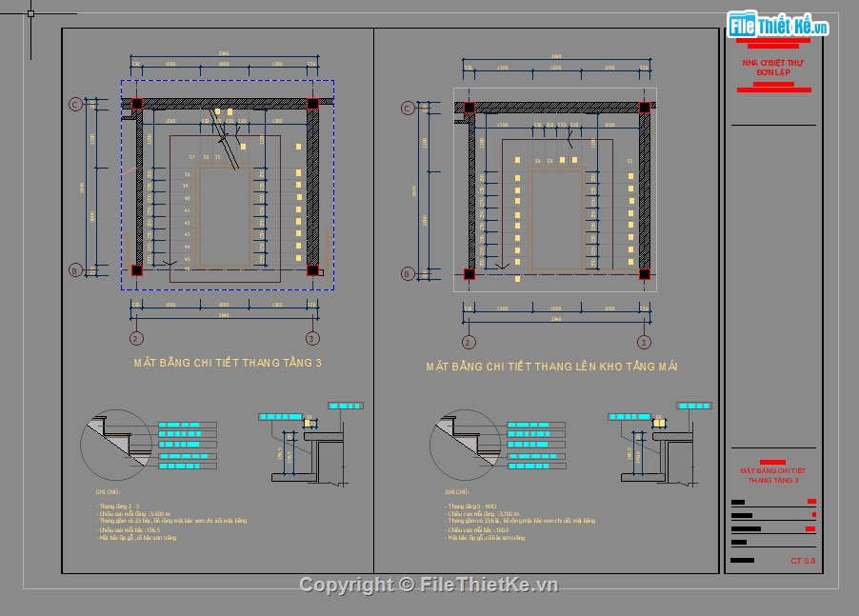The width and height of the screenshot is (859, 616).
Task: Select grid bubble 3 below the right plan
Action: [x=644, y=342]
